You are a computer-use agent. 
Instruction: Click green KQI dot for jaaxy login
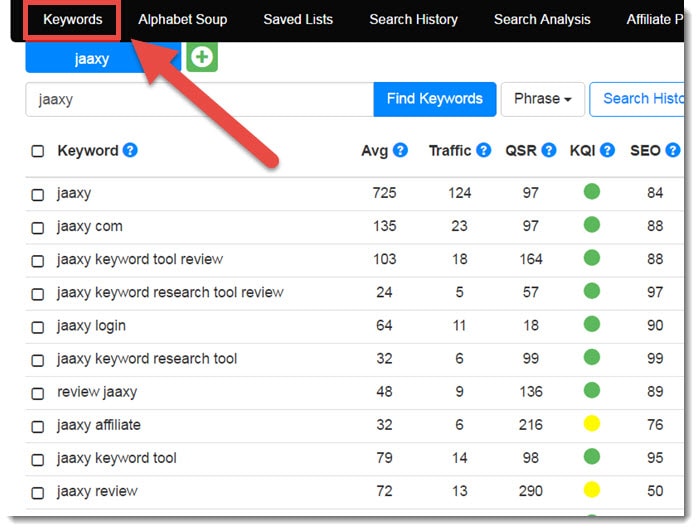coord(592,324)
